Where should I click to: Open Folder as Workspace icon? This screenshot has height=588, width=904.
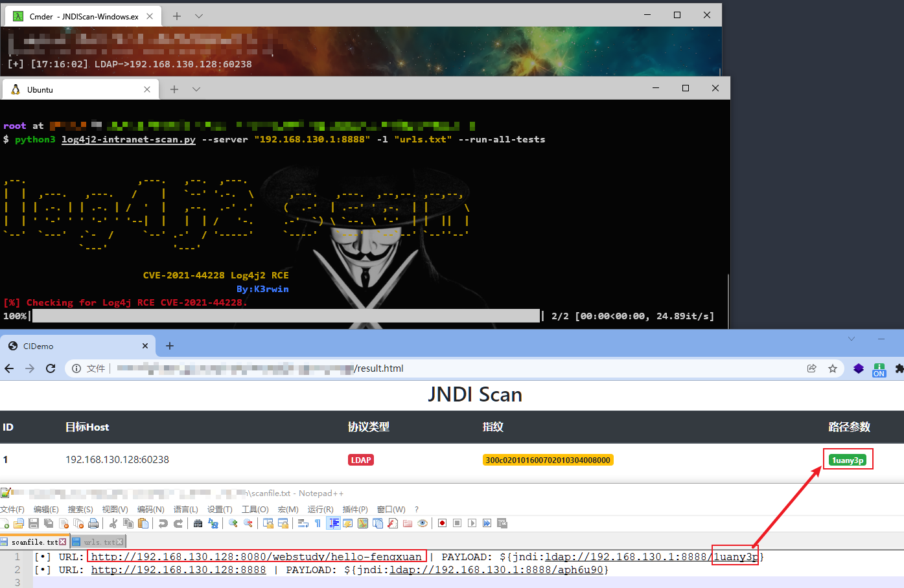point(408,523)
